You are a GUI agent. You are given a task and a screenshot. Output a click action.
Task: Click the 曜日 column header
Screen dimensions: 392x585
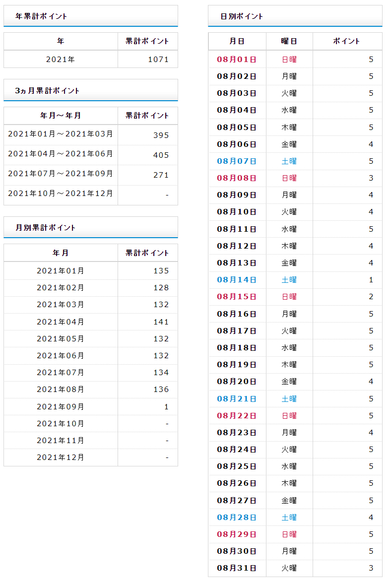click(289, 41)
